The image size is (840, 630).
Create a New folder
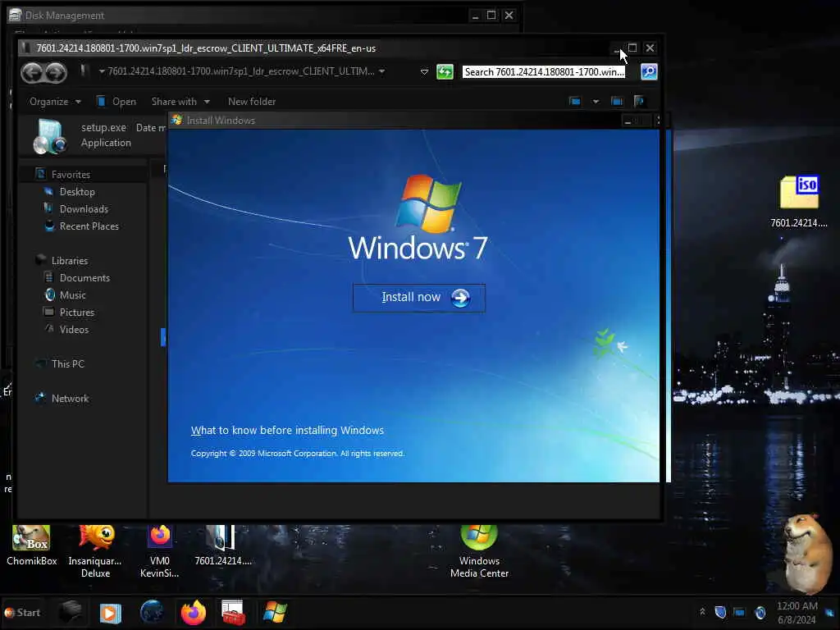(252, 101)
